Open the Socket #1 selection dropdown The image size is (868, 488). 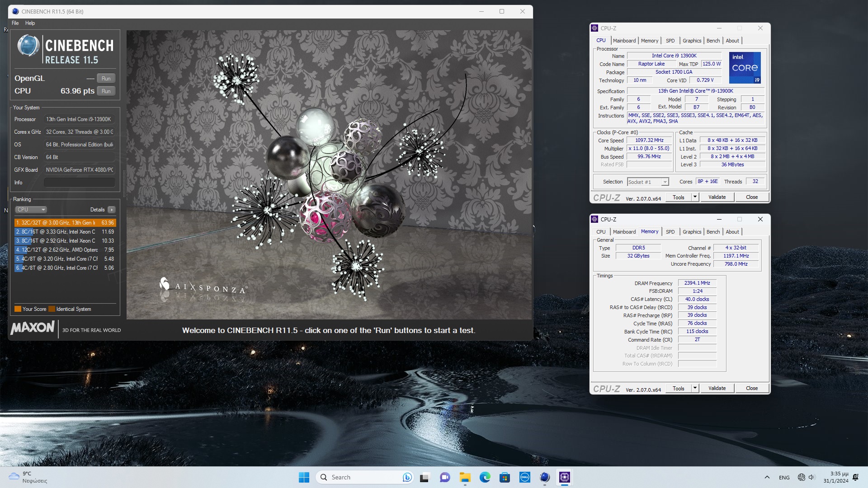pyautogui.click(x=648, y=182)
